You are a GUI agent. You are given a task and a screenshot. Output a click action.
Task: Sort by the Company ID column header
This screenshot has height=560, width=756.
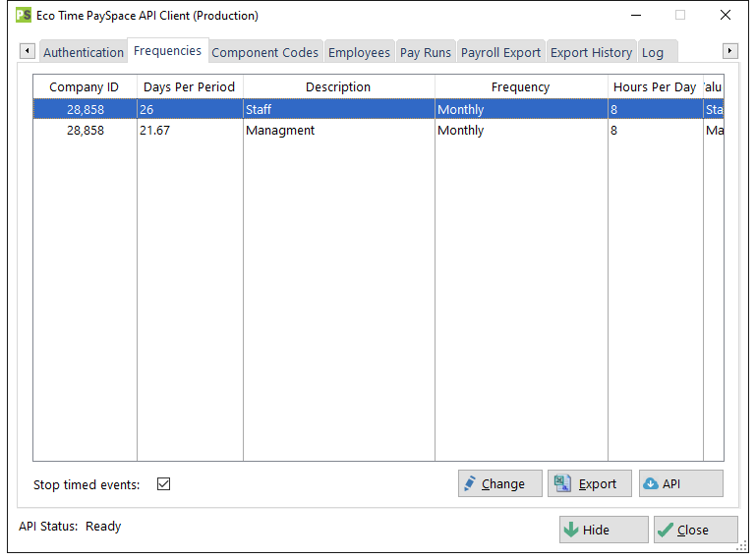(85, 87)
